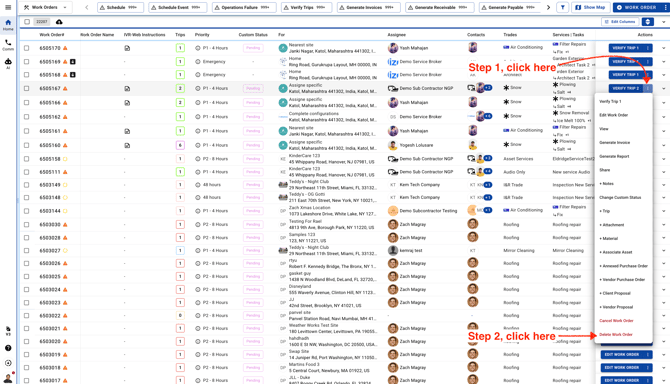Click the blue sort arrows icon
This screenshot has height=384, width=670.
[648, 22]
